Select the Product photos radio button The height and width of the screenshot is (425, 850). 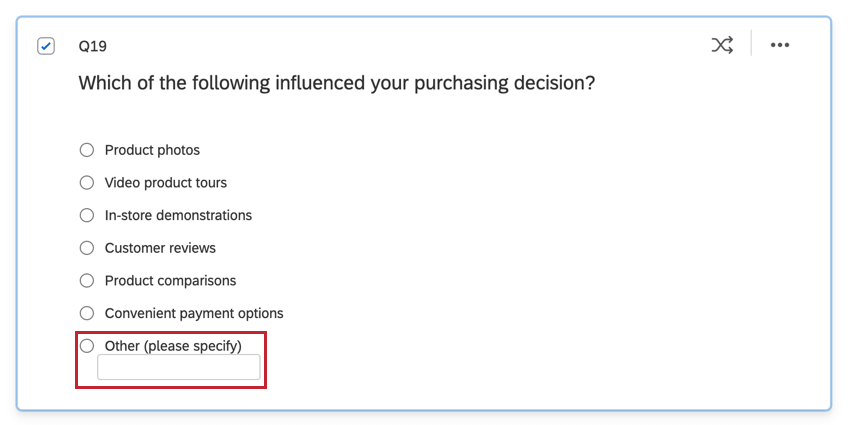[87, 150]
